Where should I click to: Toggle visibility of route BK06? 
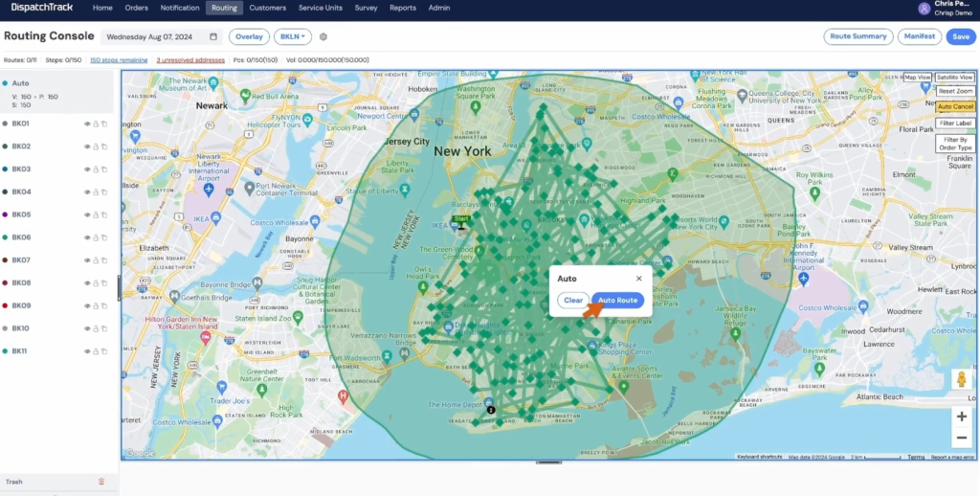87,237
